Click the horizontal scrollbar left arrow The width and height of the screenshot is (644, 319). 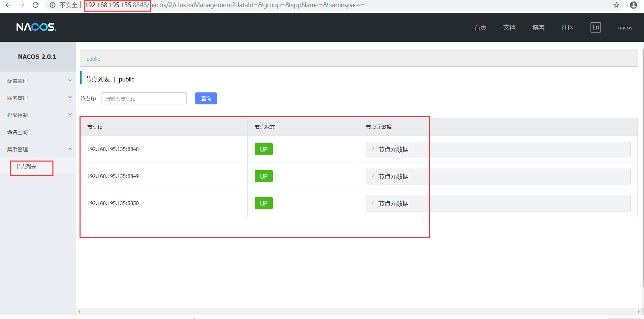point(80,311)
